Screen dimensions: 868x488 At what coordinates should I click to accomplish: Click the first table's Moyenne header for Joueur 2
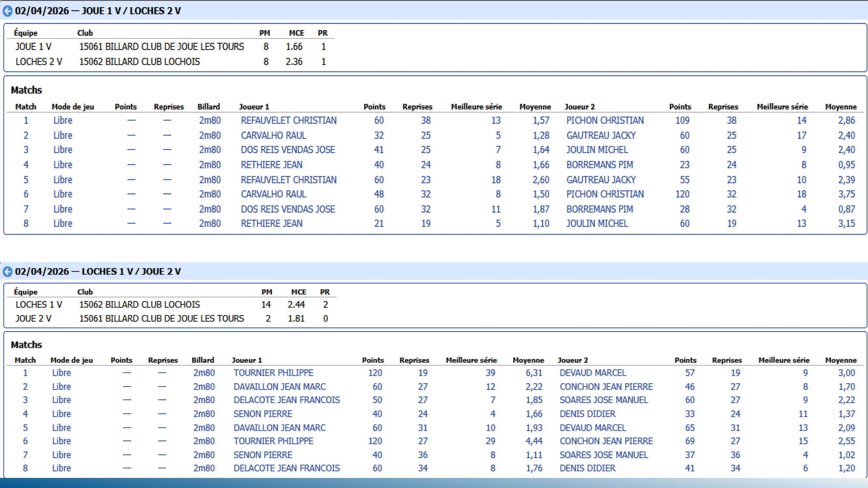coord(841,107)
